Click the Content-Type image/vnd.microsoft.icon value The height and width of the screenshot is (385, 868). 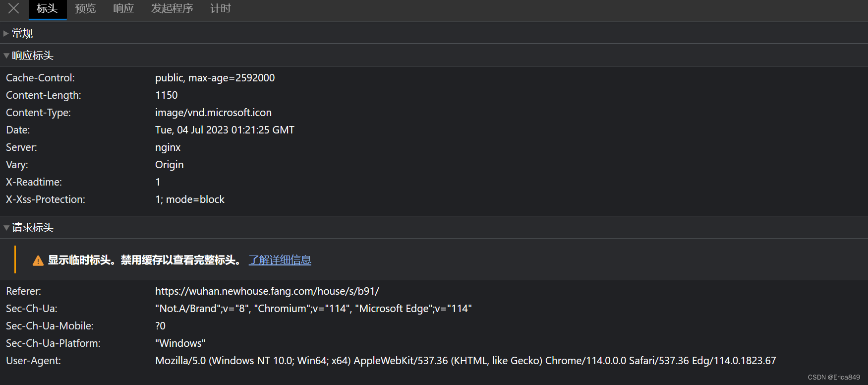tap(213, 113)
